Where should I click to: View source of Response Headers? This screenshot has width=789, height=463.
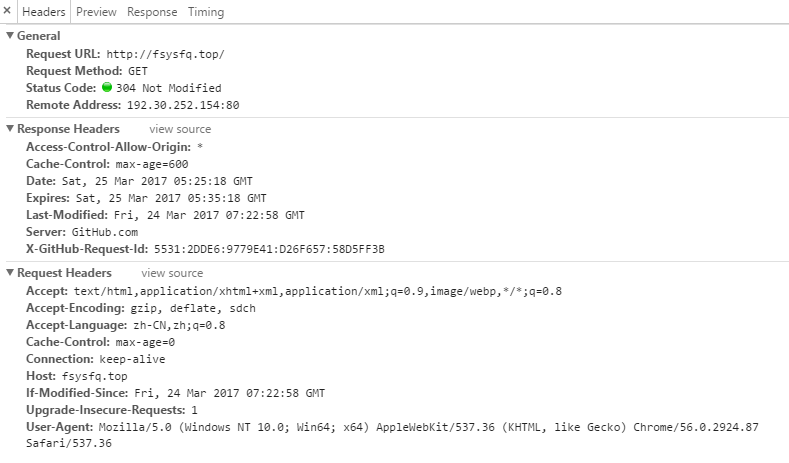click(x=180, y=129)
